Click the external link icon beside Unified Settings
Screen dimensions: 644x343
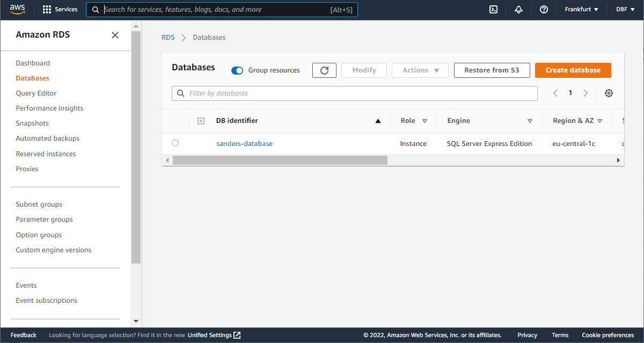237,335
